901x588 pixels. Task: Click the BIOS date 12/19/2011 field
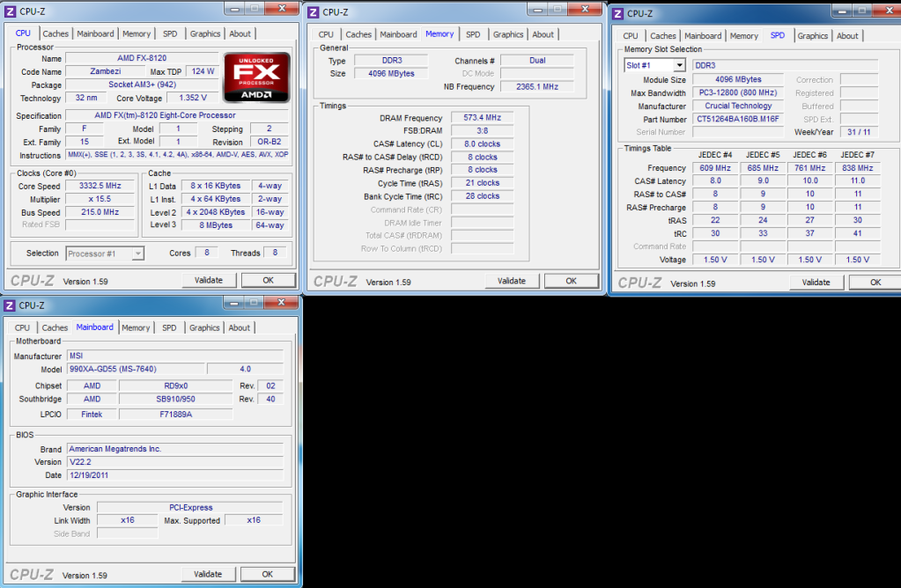175,475
